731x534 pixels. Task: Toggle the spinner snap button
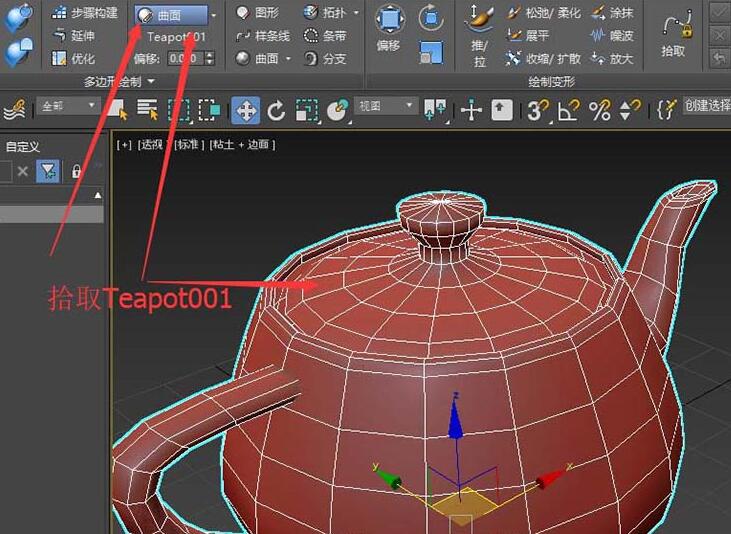(x=630, y=111)
